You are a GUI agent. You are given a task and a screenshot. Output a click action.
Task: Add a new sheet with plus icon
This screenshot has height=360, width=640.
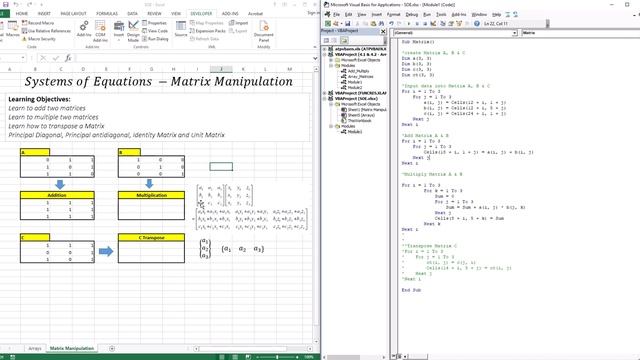click(x=112, y=348)
